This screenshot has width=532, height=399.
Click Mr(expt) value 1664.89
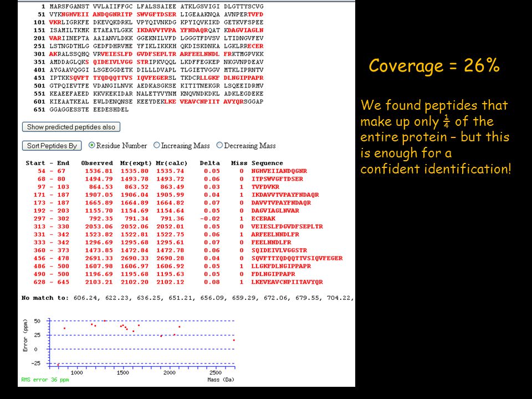pos(134,203)
